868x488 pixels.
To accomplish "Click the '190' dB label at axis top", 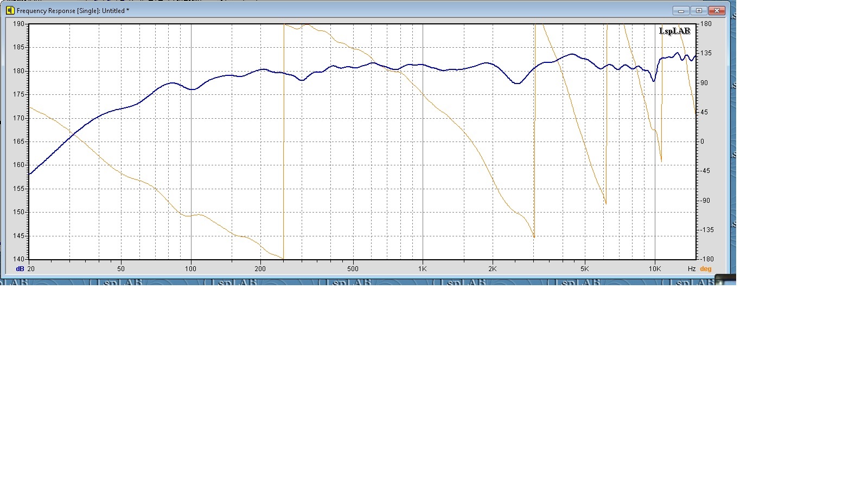I will pyautogui.click(x=18, y=24).
